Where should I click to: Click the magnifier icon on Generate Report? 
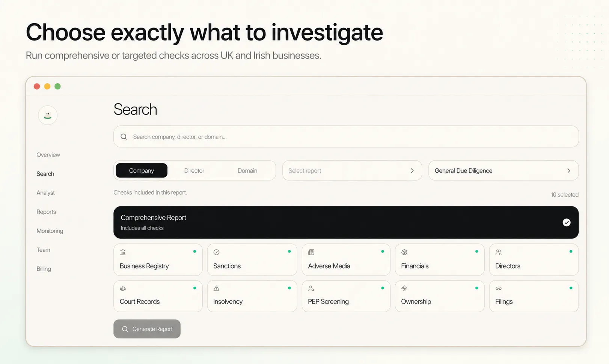click(x=125, y=329)
